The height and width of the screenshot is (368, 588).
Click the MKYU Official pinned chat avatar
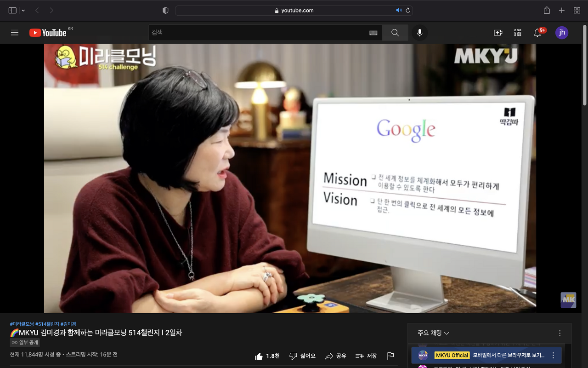tap(423, 355)
